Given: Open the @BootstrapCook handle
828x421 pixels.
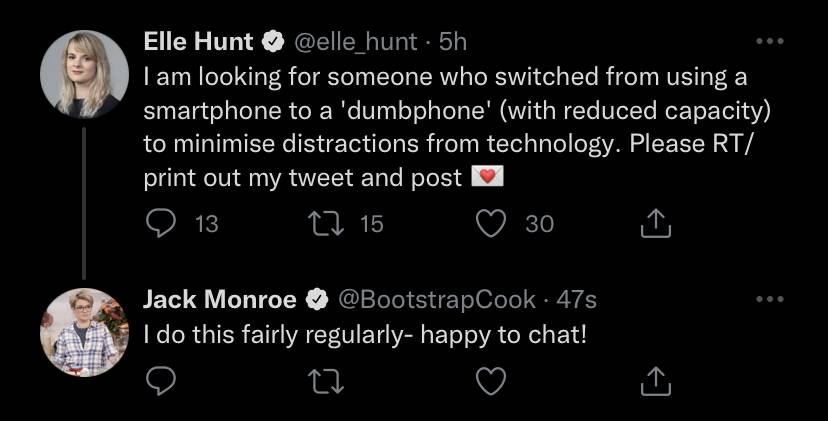Looking at the screenshot, I should [x=437, y=301].
